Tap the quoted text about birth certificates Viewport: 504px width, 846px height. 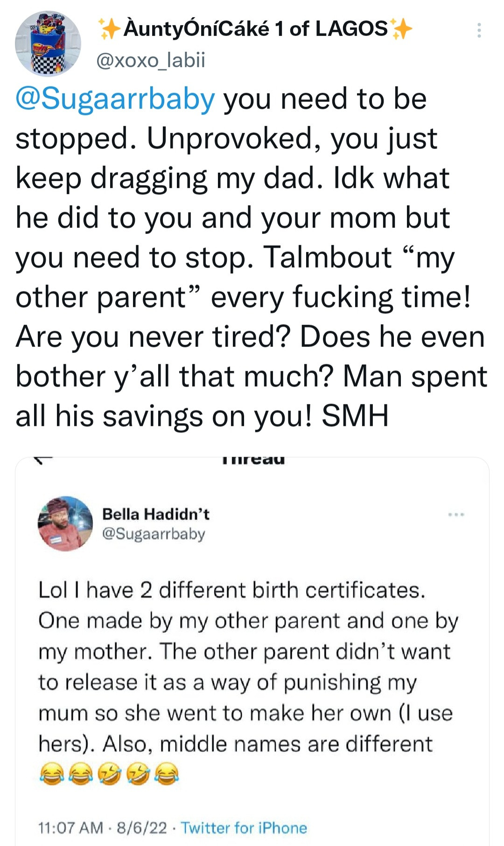coord(247,667)
